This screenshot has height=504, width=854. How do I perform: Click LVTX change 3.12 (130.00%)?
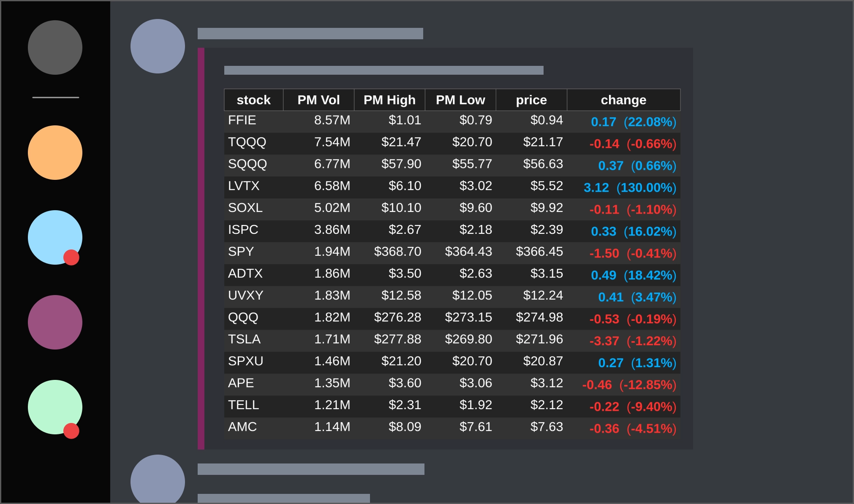point(630,188)
